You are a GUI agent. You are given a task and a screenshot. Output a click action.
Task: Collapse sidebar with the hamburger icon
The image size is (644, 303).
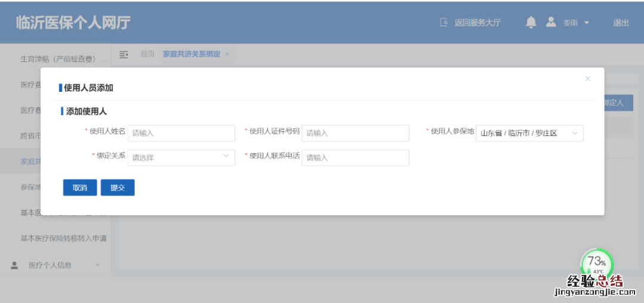(124, 54)
